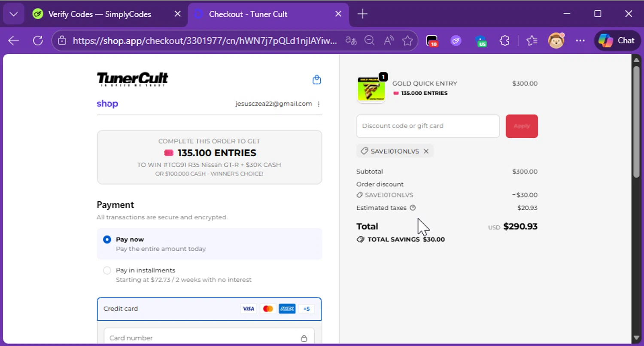This screenshot has height=346, width=644.
Task: Close the Verify Codes SimplyCodes tab
Action: (x=177, y=14)
